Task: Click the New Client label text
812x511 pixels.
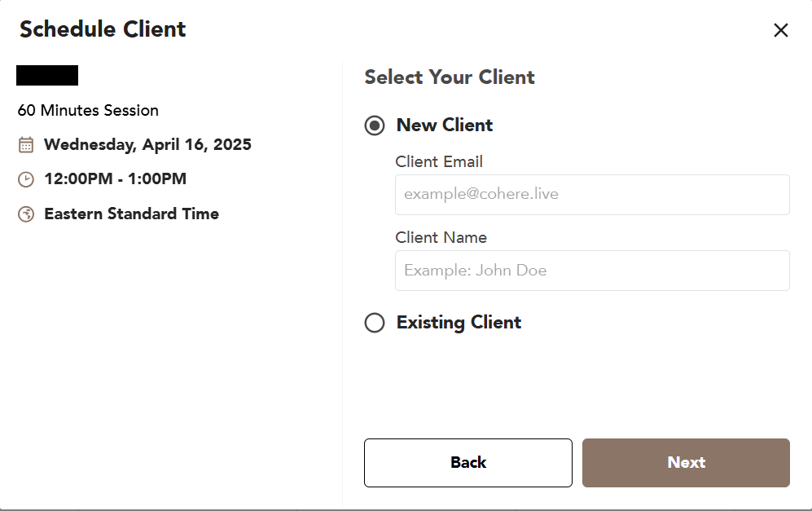Action: [444, 126]
